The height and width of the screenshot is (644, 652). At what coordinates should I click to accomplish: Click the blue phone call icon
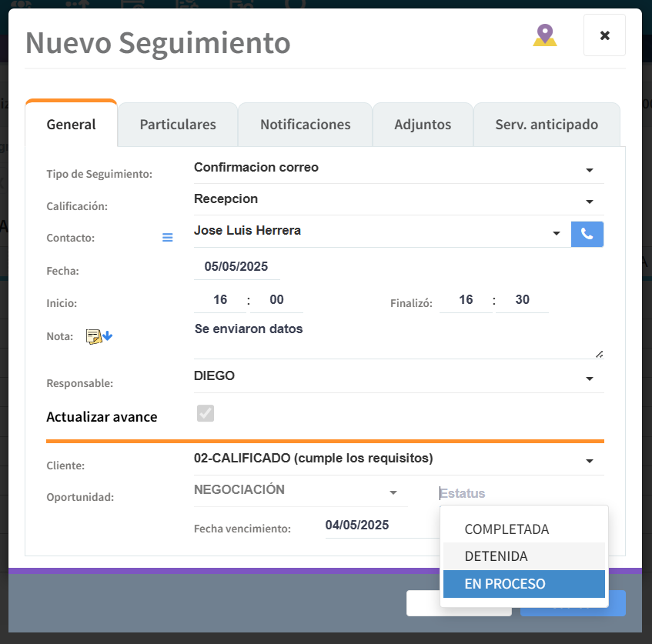coord(587,234)
